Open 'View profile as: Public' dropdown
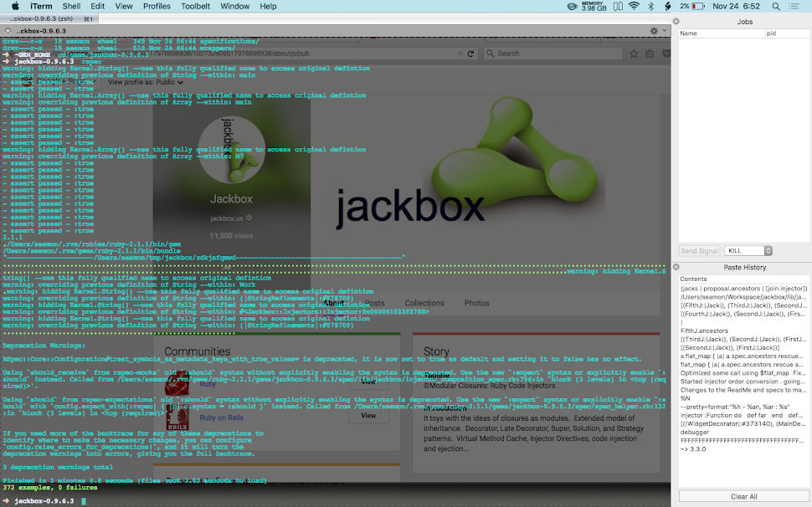 click(x=146, y=82)
